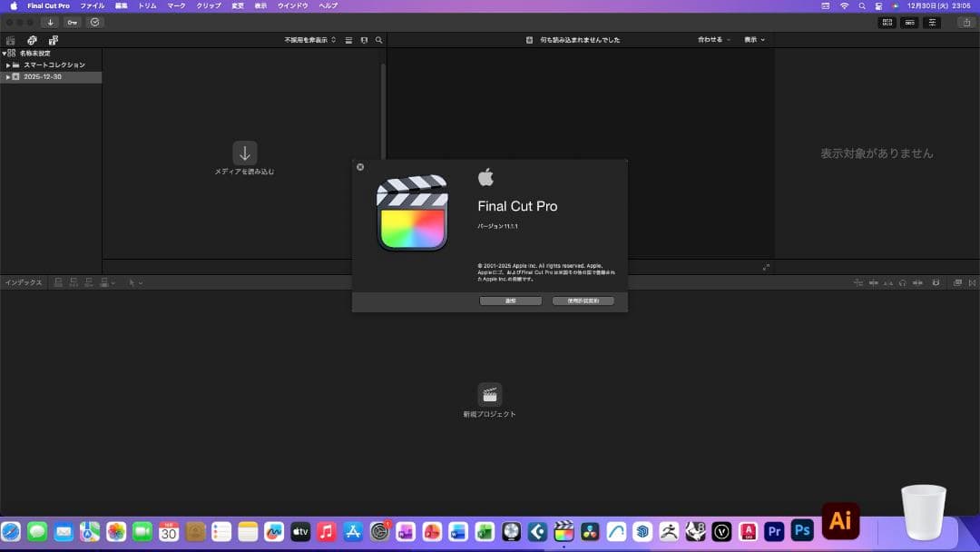This screenshot has width=980, height=552.
Task: Open the ウインドウ menu
Action: pyautogui.click(x=292, y=5)
